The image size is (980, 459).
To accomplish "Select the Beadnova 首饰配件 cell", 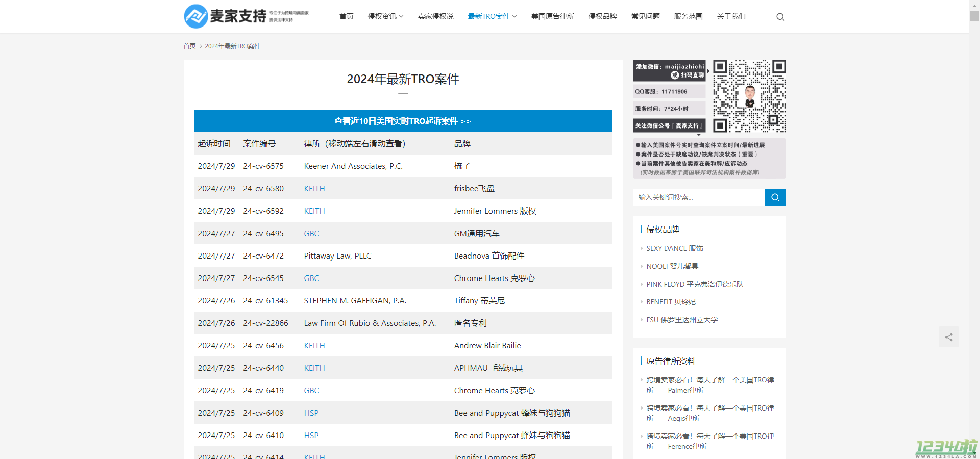I will point(489,256).
